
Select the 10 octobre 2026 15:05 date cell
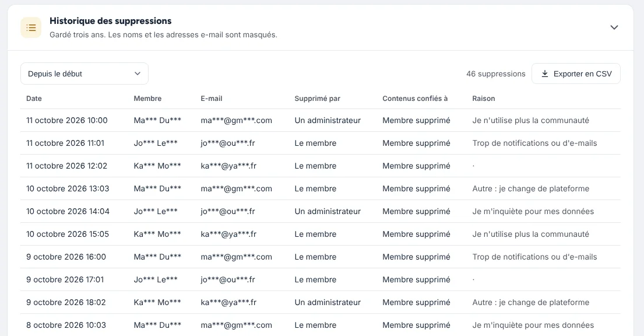[x=68, y=234]
